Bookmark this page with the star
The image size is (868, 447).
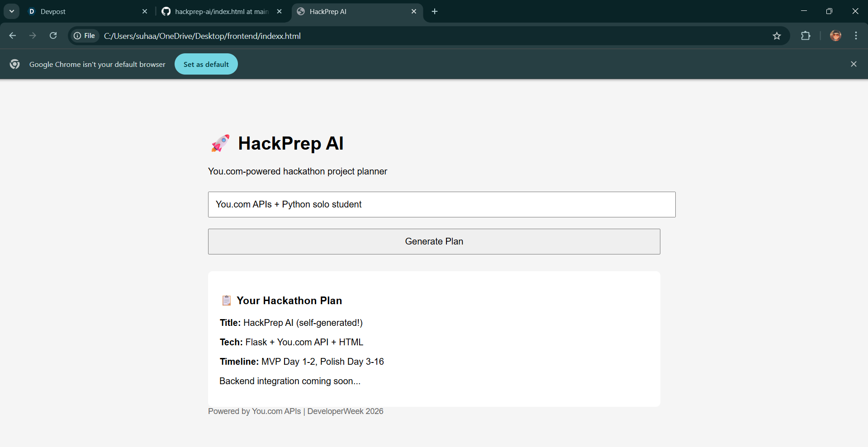click(777, 36)
